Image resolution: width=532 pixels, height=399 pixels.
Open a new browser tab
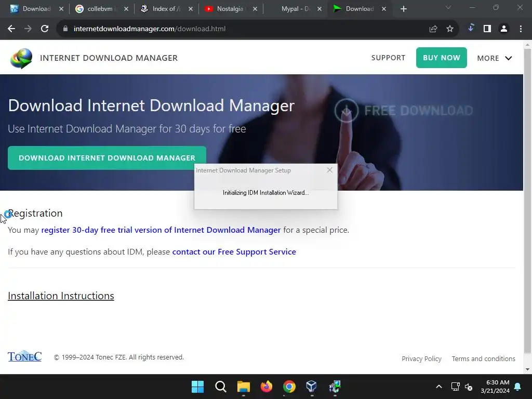[403, 9]
